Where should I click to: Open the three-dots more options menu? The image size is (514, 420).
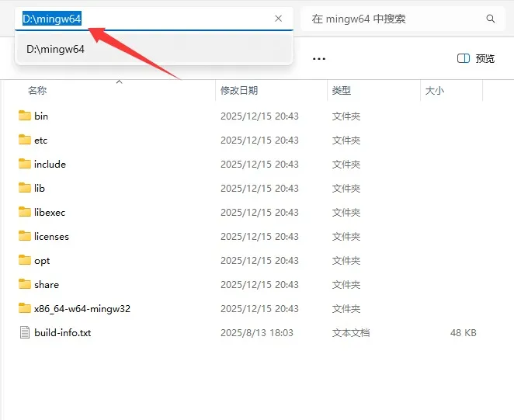click(x=319, y=59)
